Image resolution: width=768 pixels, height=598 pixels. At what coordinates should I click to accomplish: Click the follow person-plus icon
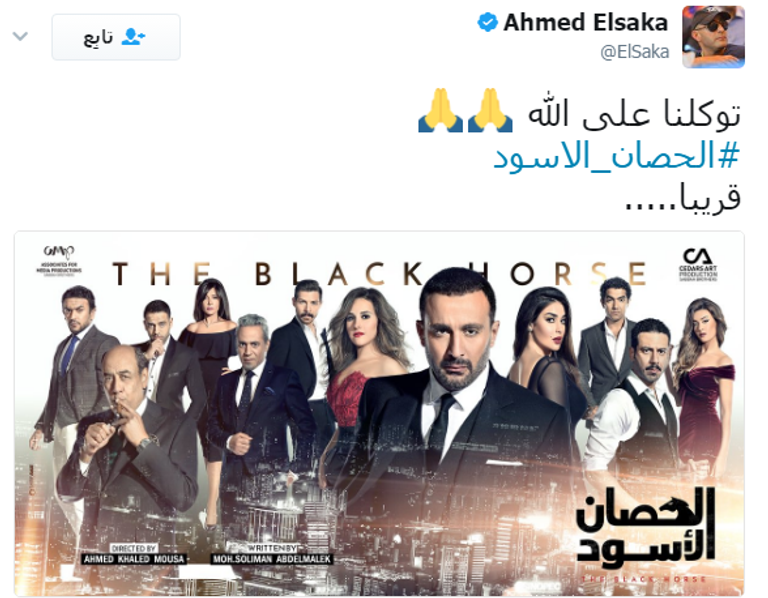click(134, 37)
